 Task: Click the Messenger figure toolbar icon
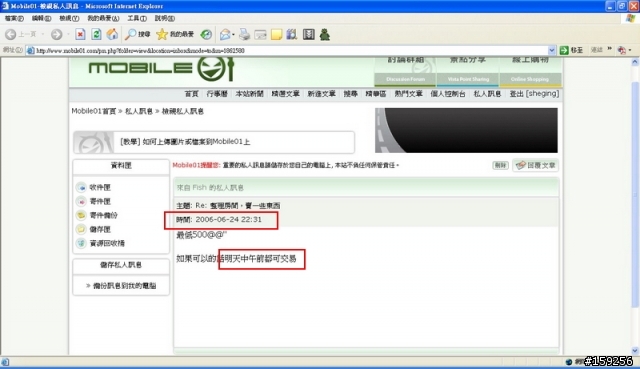coord(325,34)
